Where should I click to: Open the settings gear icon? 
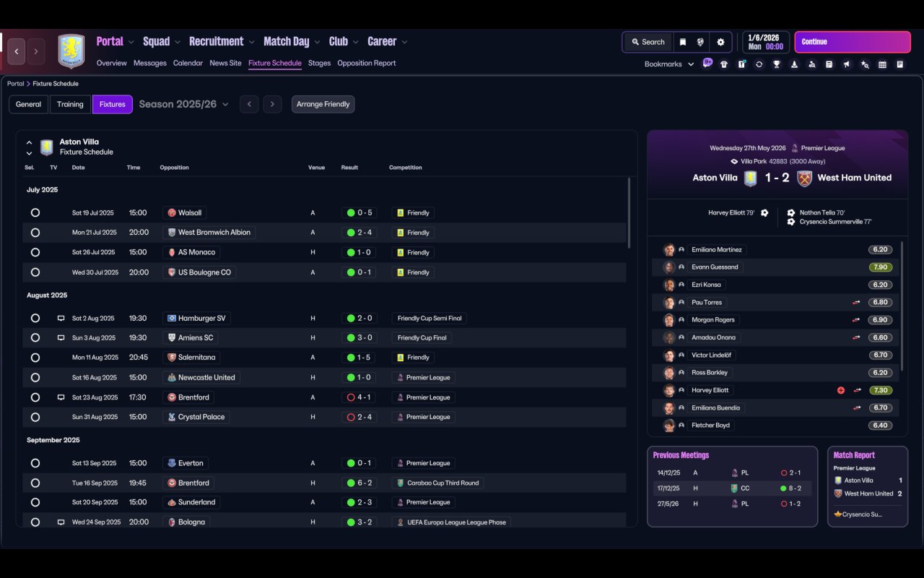point(720,42)
